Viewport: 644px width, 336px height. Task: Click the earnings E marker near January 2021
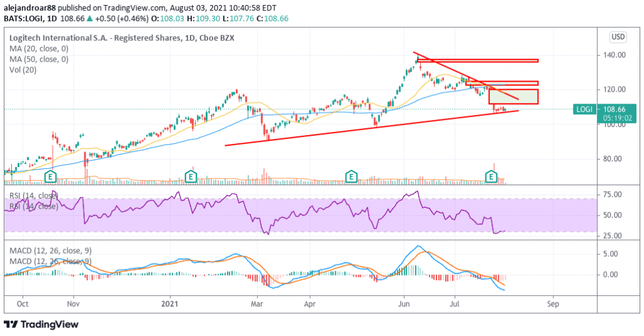(190, 177)
